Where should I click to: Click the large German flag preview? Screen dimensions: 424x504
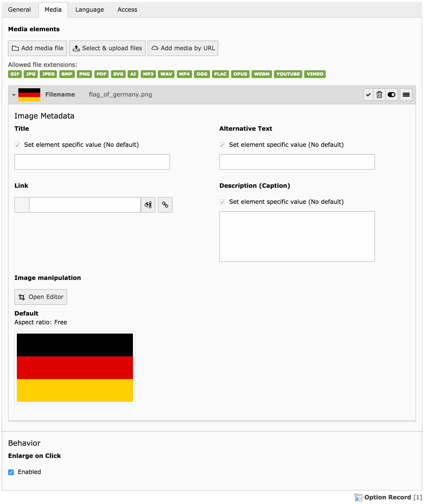tap(75, 368)
